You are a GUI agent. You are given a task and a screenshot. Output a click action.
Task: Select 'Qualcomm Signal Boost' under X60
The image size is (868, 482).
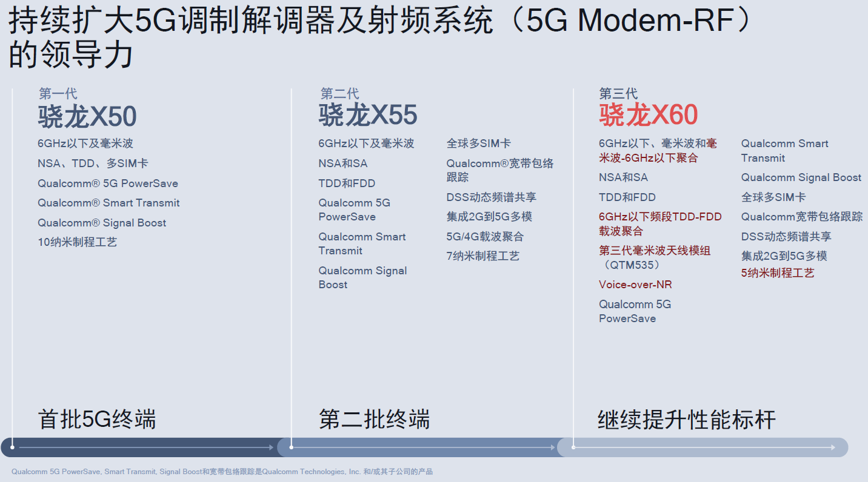[x=801, y=177]
